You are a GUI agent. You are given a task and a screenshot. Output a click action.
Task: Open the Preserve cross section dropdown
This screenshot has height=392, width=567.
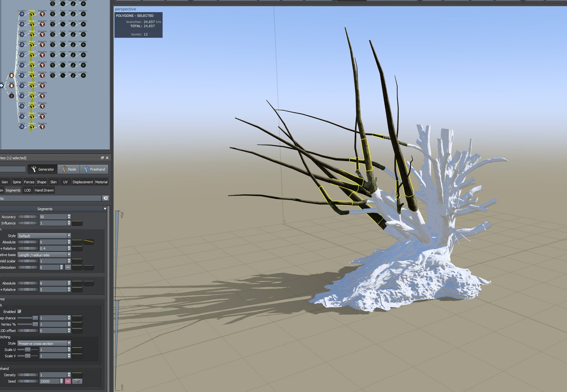[44, 343]
